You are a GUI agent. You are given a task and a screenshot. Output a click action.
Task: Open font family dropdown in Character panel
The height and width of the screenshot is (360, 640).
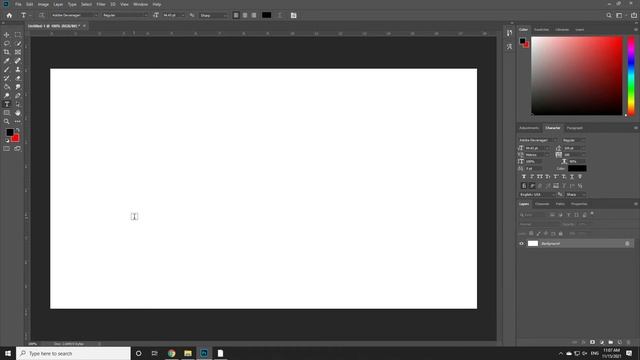point(537,140)
